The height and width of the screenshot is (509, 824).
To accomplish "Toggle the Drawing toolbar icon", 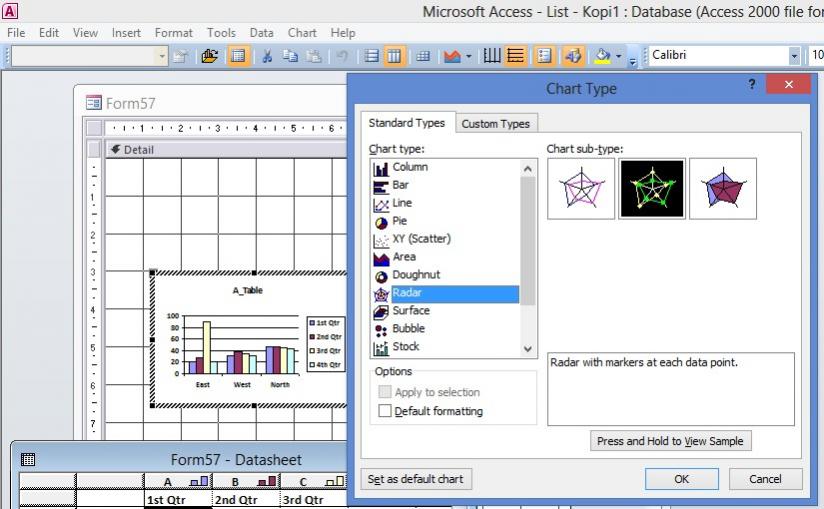I will point(573,55).
